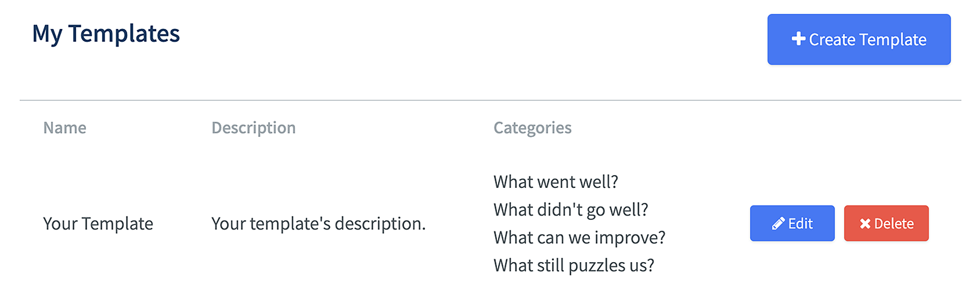Click the X icon on Delete button
This screenshot has width=980, height=283.
[x=865, y=224]
